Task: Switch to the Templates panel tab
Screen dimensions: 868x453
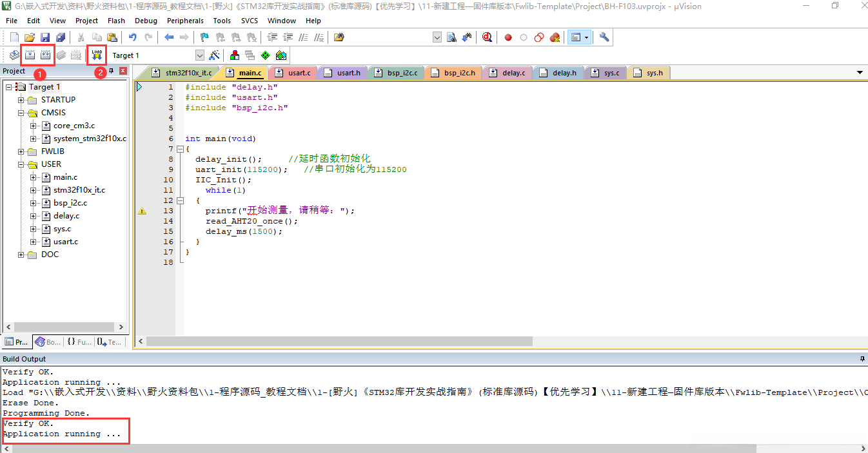Action: click(x=110, y=342)
